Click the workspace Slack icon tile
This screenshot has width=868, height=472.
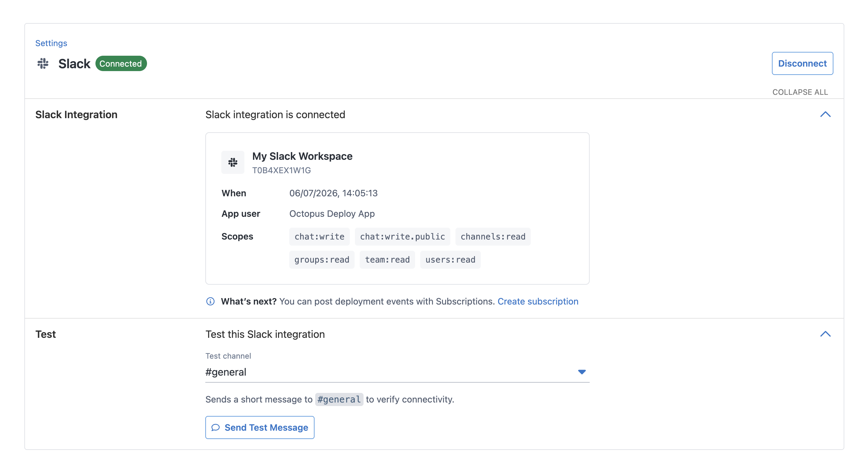[x=233, y=162]
